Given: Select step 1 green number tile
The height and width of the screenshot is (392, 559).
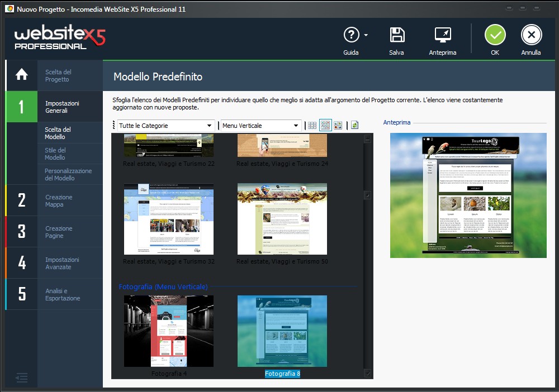Looking at the screenshot, I should tap(22, 107).
